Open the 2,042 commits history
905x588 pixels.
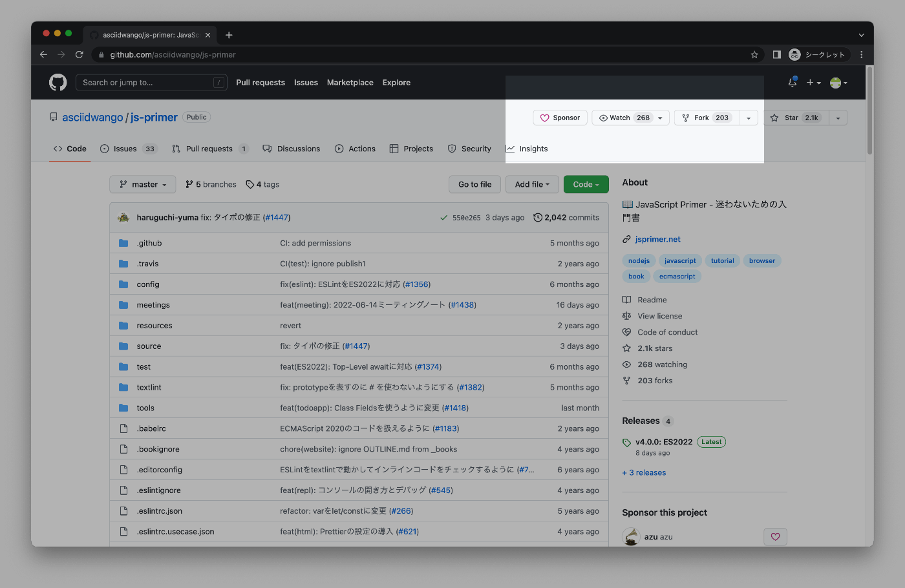[566, 218]
